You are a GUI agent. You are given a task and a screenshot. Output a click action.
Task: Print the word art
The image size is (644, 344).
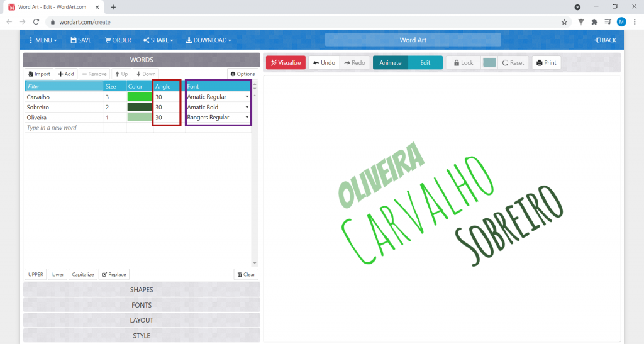point(547,63)
